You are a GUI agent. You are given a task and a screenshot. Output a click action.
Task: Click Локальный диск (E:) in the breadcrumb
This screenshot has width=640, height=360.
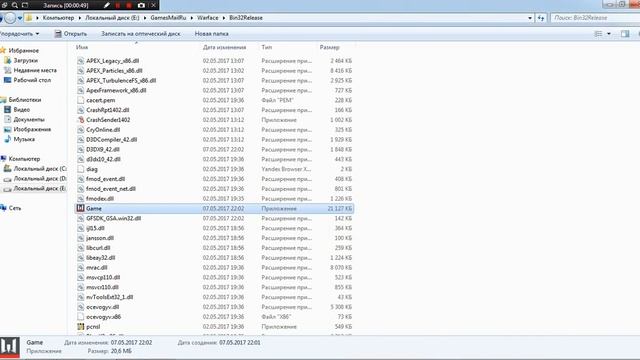pyautogui.click(x=112, y=18)
